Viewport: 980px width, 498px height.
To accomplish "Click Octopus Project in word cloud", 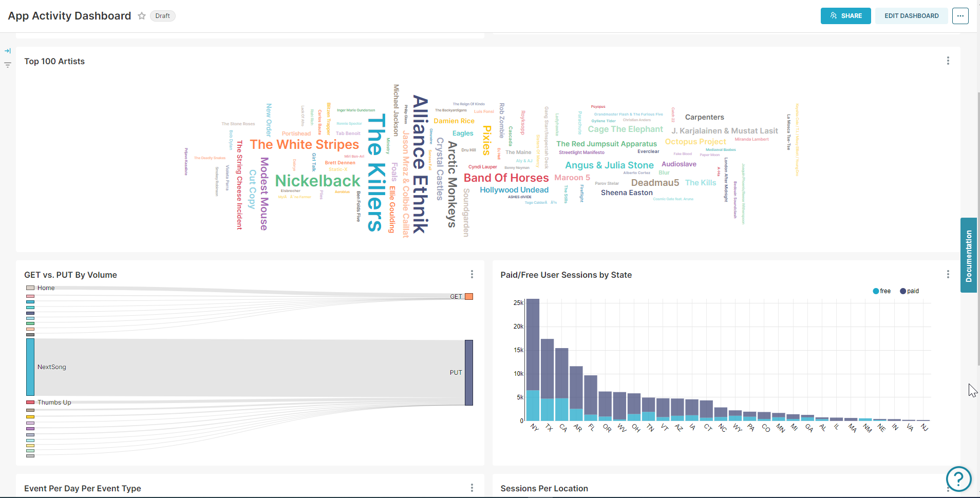I will pyautogui.click(x=695, y=142).
